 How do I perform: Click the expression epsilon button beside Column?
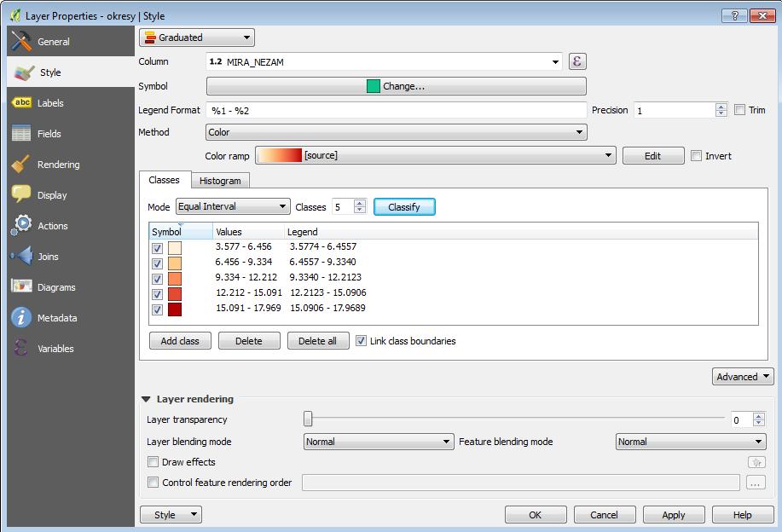pos(577,61)
